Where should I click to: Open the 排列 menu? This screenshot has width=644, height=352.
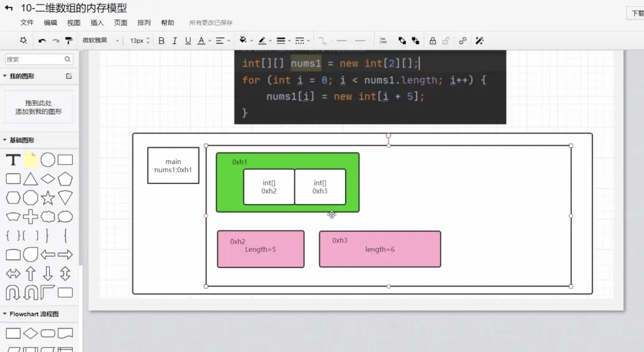144,22
